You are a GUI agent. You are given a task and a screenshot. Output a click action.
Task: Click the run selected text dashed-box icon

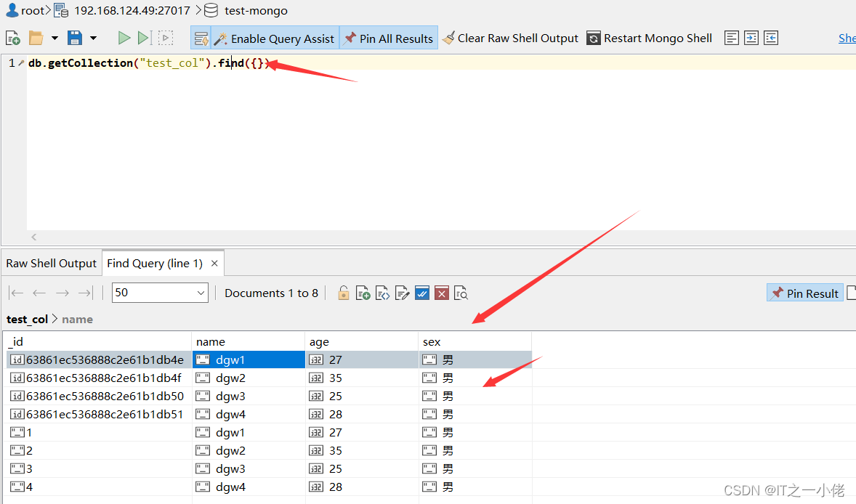click(x=166, y=38)
